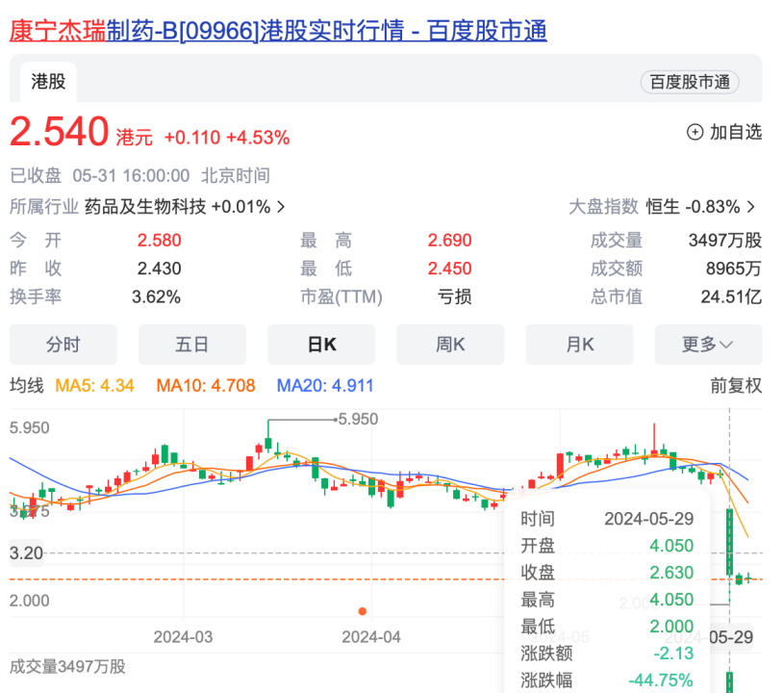Viewport: 784px width, 693px height.
Task: Select the 周K chart tab
Action: coord(450,345)
